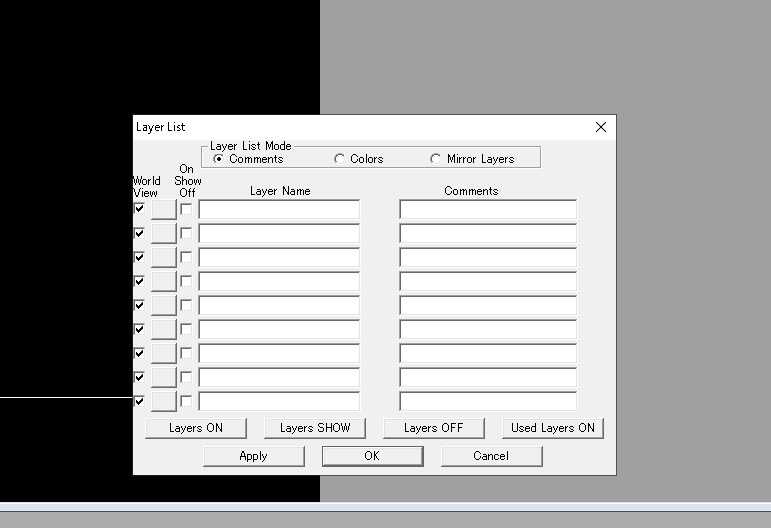Click the Layers SHOW button

click(x=315, y=428)
